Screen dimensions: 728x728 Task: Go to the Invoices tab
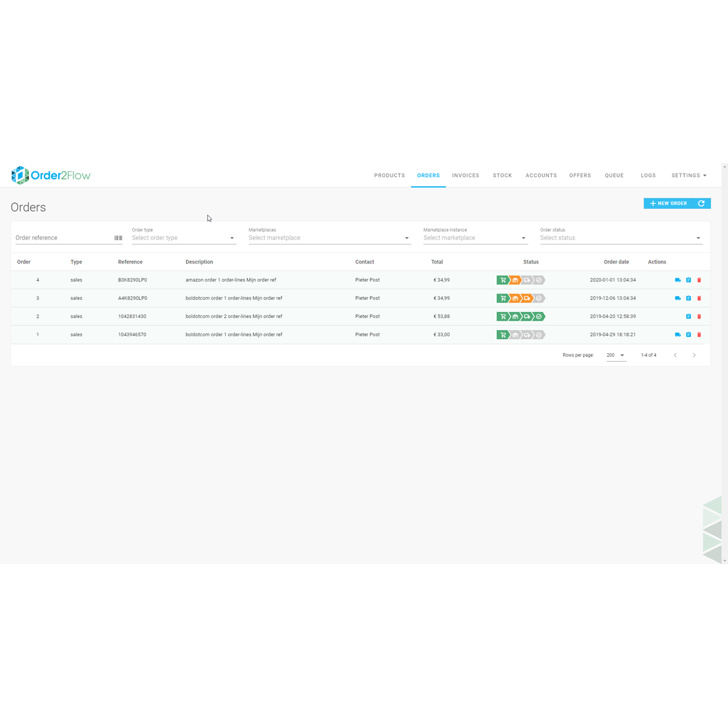click(465, 175)
